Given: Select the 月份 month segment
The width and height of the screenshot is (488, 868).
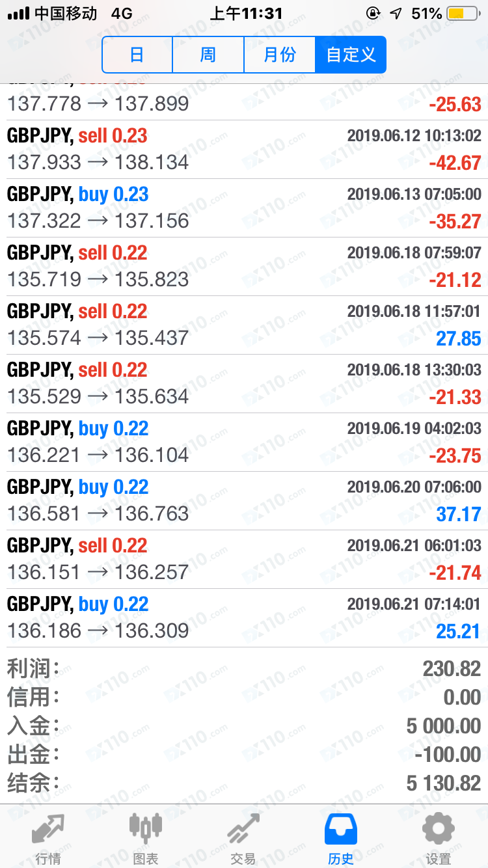Looking at the screenshot, I should click(280, 55).
